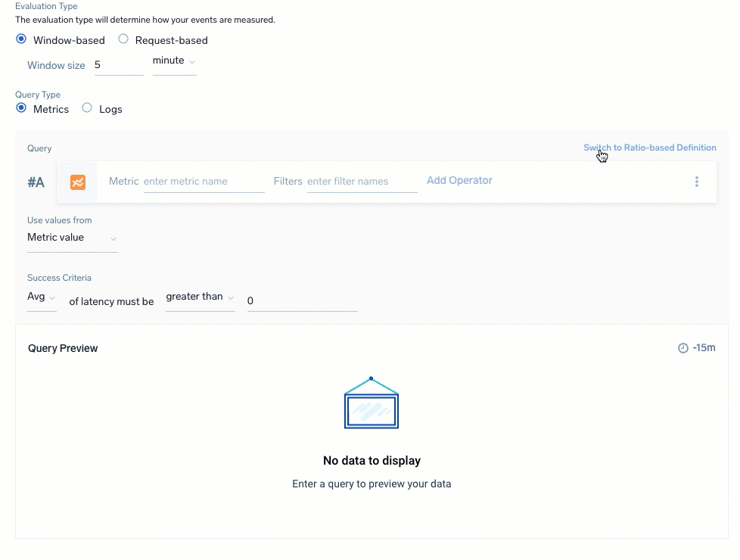Click the Add Operator button

pos(459,180)
